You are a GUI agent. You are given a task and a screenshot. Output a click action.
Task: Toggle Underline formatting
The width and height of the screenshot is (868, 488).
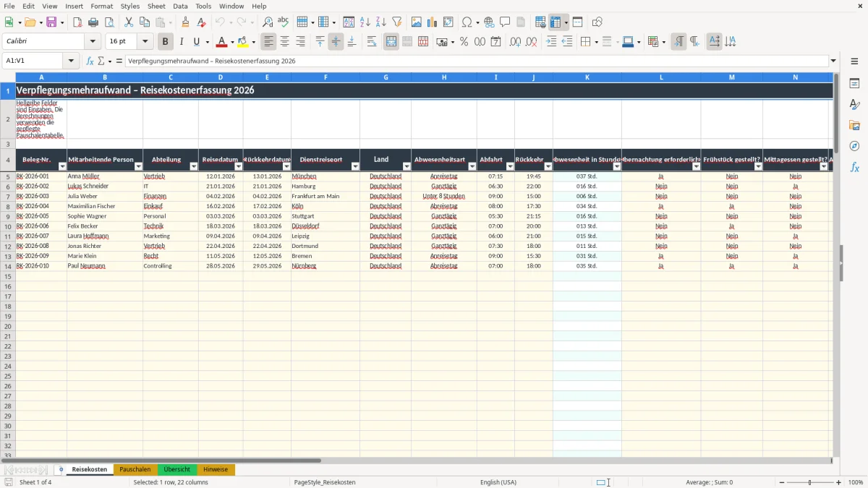196,42
